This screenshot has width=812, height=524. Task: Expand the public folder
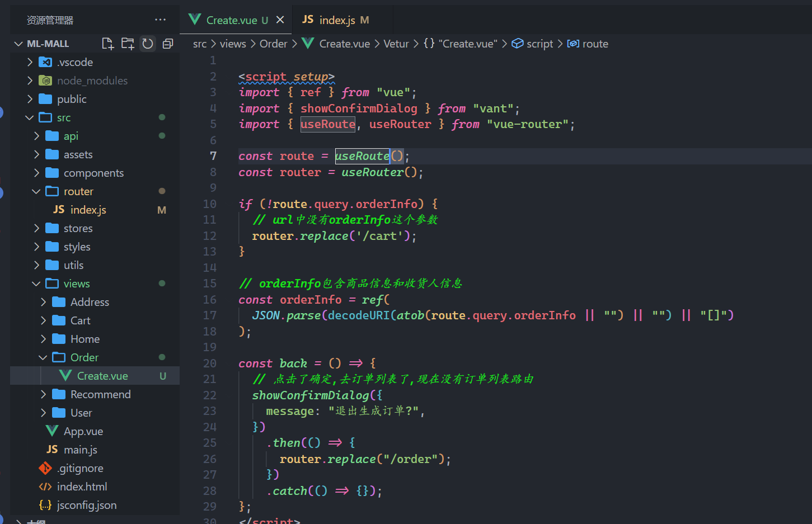(30, 99)
